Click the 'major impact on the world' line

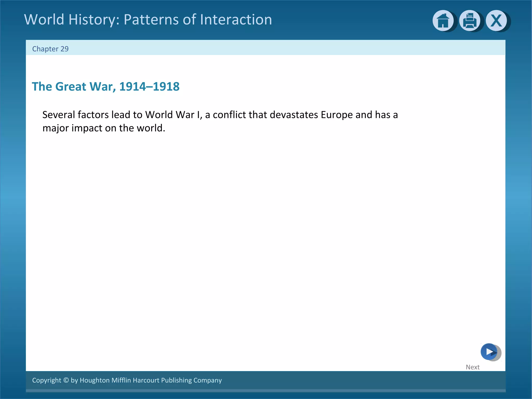pyautogui.click(x=104, y=128)
